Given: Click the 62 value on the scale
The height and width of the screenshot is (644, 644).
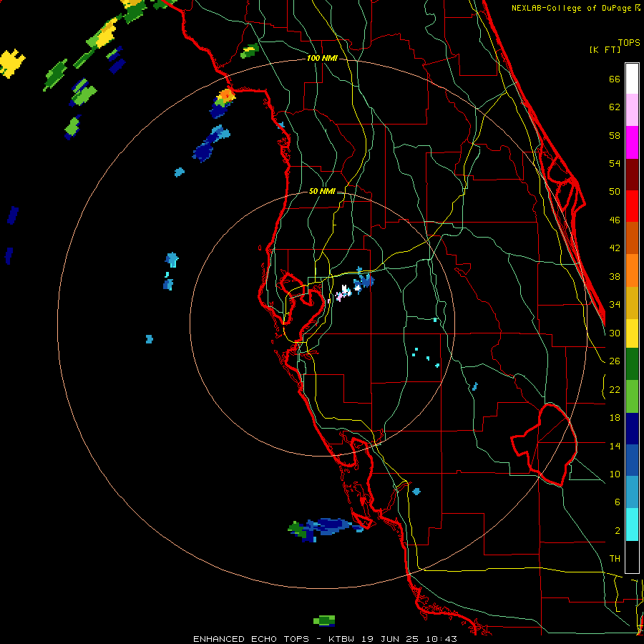Looking at the screenshot, I should (615, 107).
